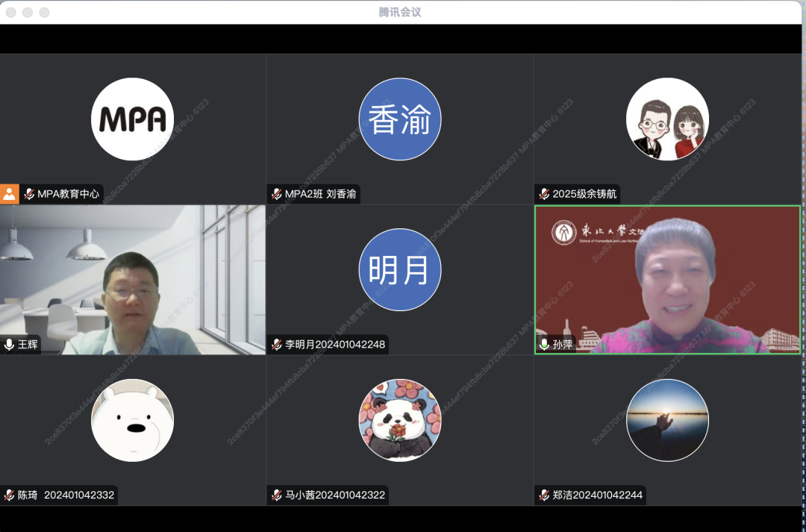Click the active microphone icon of 孙萍
The width and height of the screenshot is (806, 532).
[544, 345]
